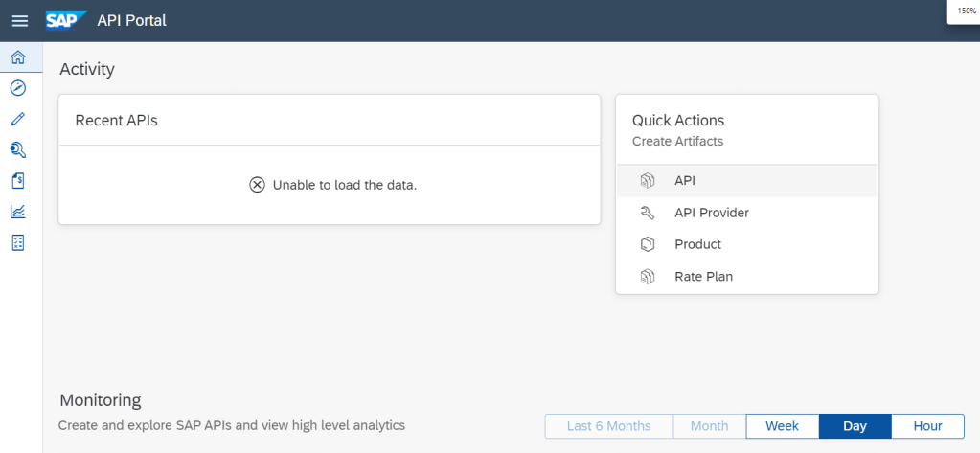Choose API Provider in Quick Actions
This screenshot has height=453, width=980.
(x=711, y=213)
